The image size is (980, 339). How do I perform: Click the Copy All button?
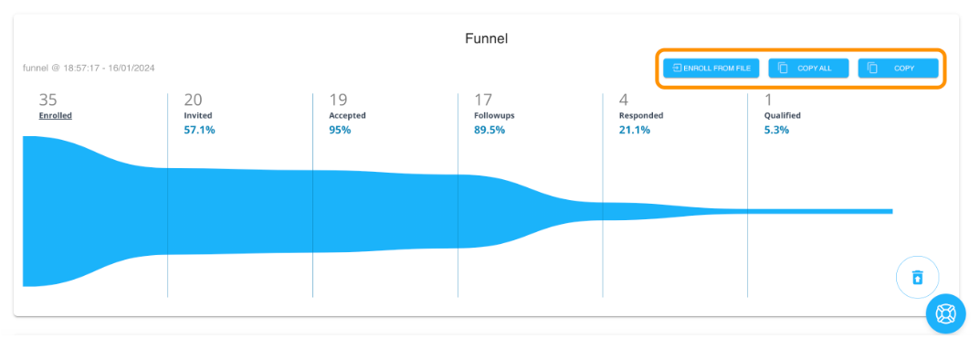click(808, 69)
